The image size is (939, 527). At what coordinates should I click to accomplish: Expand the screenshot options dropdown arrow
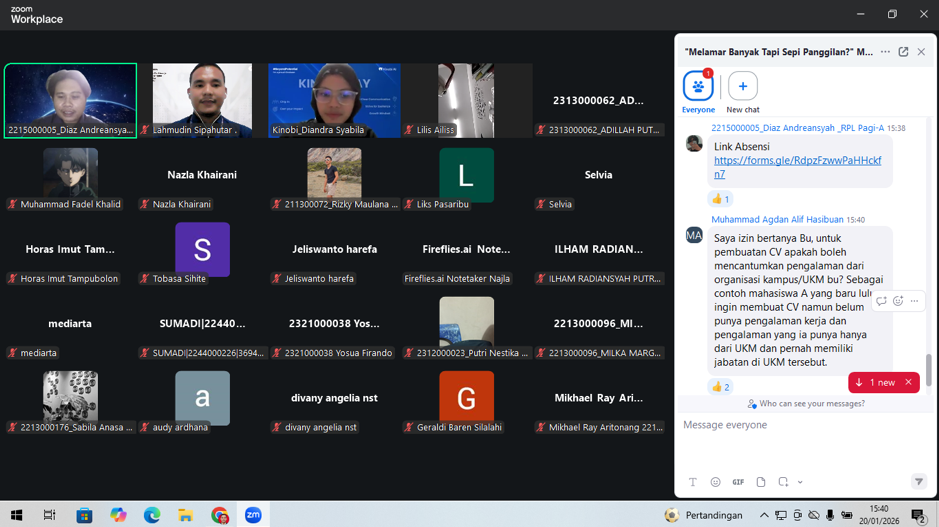point(800,483)
